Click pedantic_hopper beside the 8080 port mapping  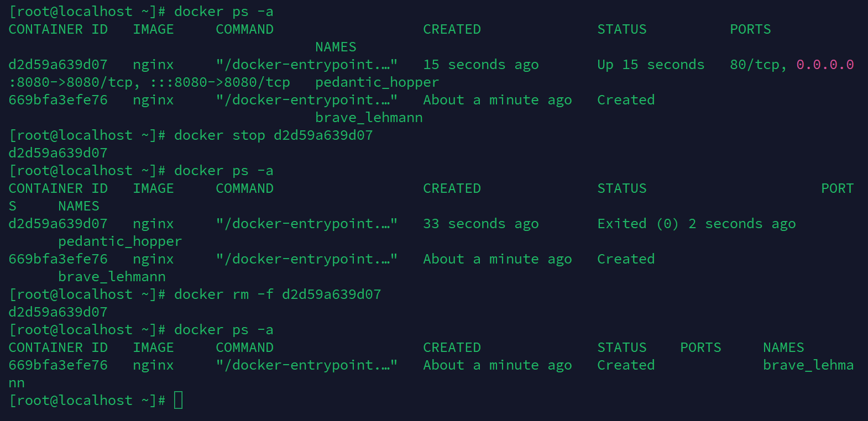tap(377, 82)
